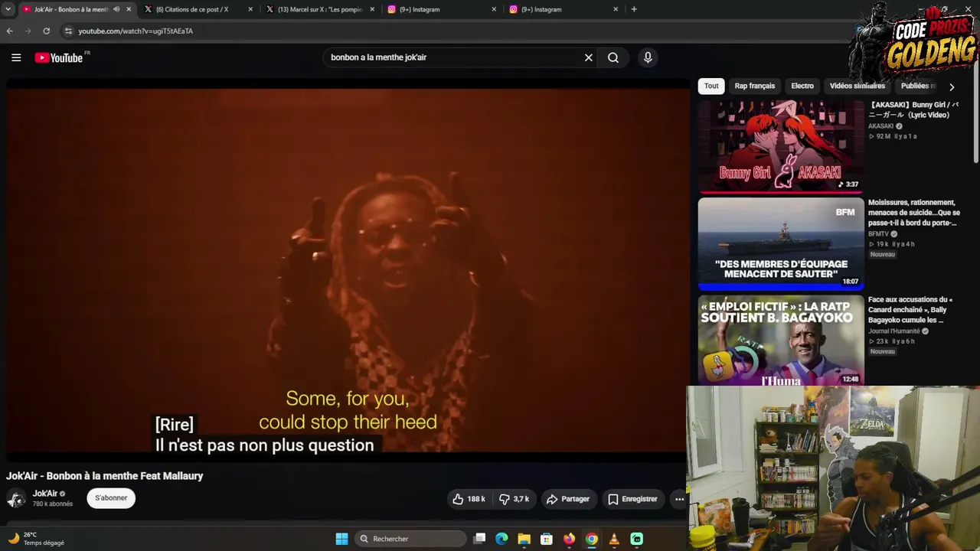The image size is (980, 551).
Task: Open the Canard enchaîné accusations video title
Action: pyautogui.click(x=910, y=310)
